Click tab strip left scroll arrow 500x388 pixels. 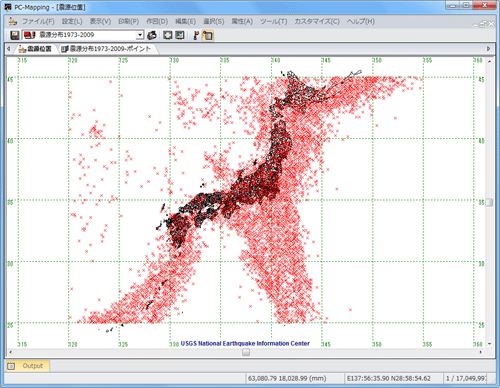9,49
